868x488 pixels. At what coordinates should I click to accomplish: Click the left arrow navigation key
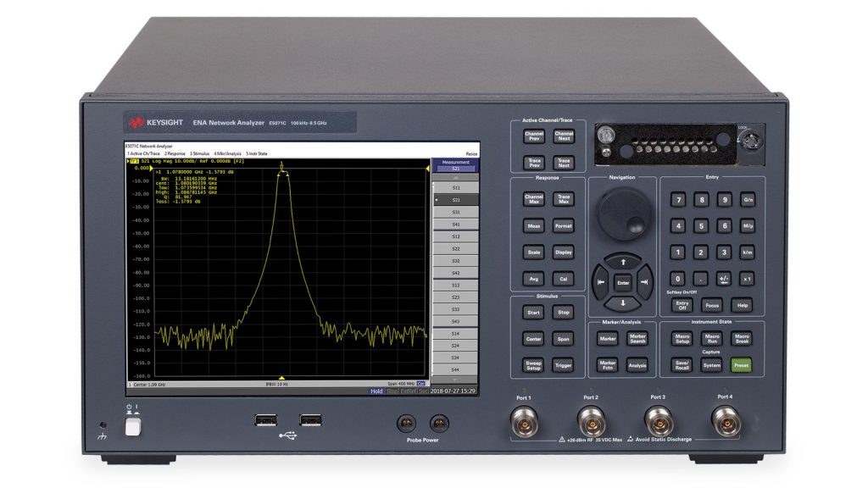601,282
